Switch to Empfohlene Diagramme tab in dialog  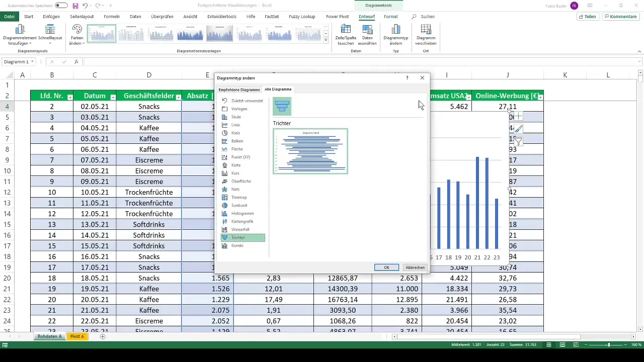click(239, 89)
